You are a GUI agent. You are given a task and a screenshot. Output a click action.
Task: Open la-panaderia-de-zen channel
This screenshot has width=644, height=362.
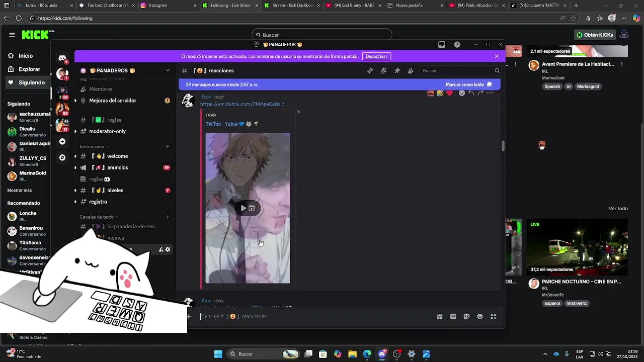tap(131, 227)
